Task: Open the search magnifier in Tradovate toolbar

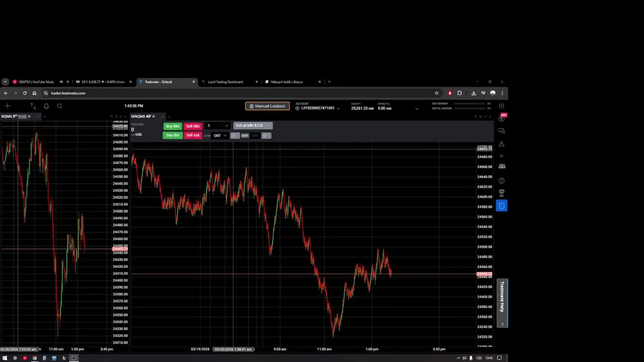Action: (59, 106)
